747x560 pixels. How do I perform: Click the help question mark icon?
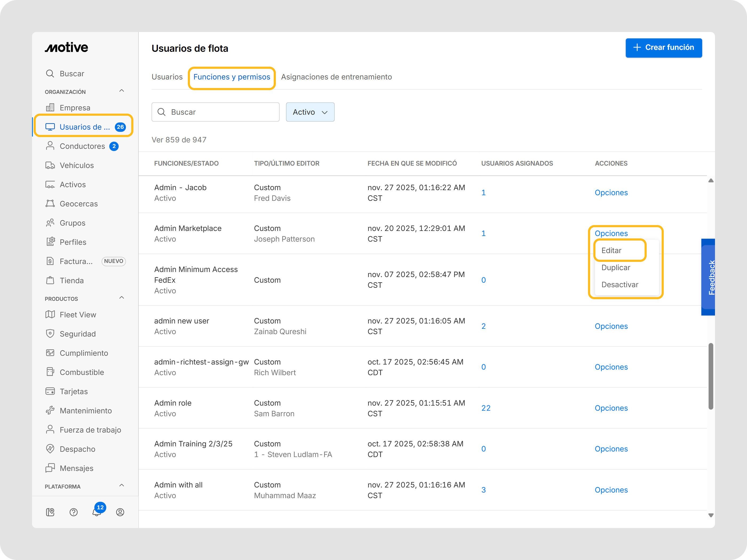pos(74,512)
